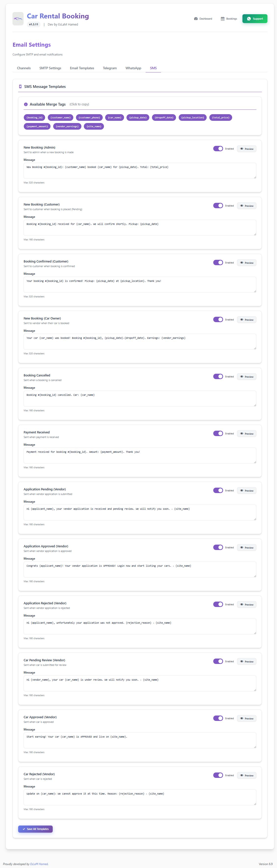The width and height of the screenshot is (277, 868).
Task: Switch to the WhatsApp tab
Action: click(x=133, y=68)
